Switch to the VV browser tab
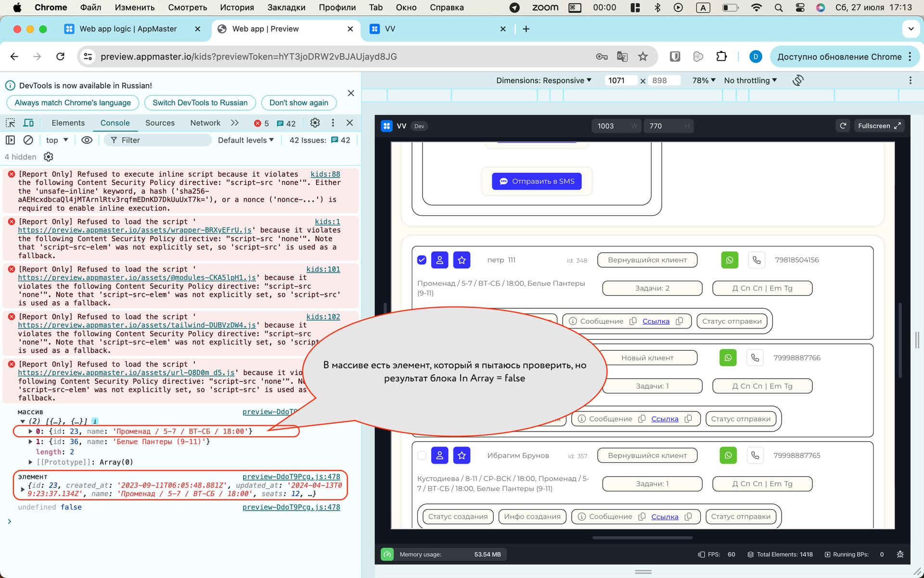This screenshot has height=578, width=924. coord(390,29)
